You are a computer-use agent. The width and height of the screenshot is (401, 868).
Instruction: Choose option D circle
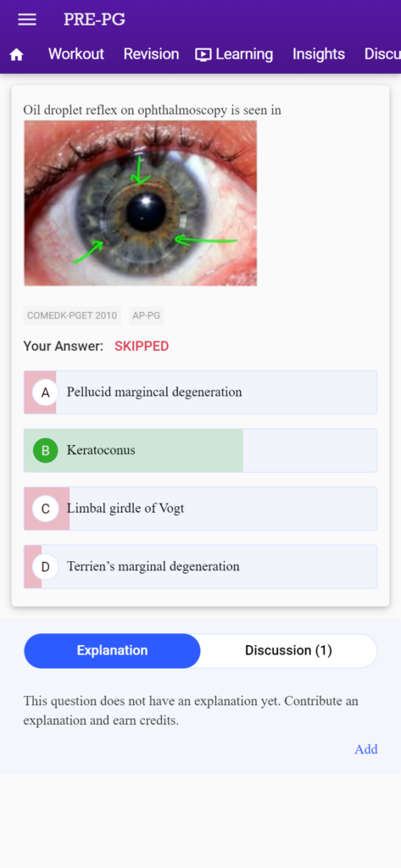46,567
